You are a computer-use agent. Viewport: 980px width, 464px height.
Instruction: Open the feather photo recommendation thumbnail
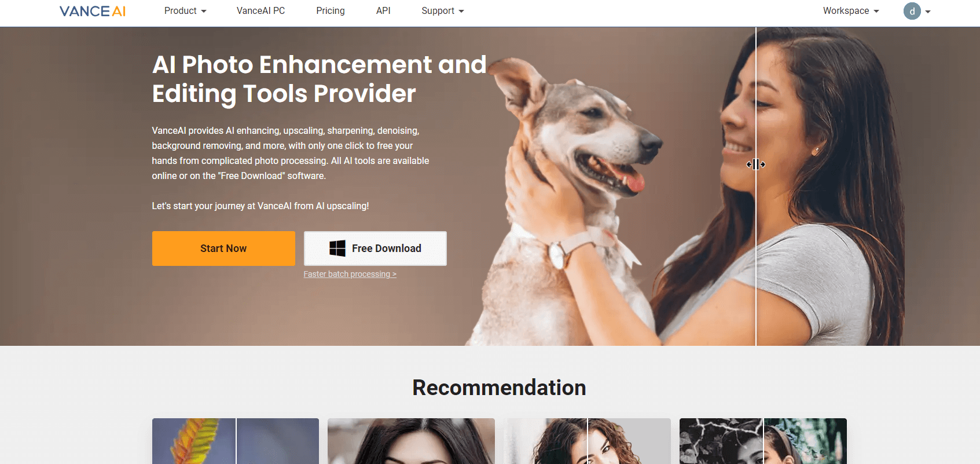click(236, 441)
